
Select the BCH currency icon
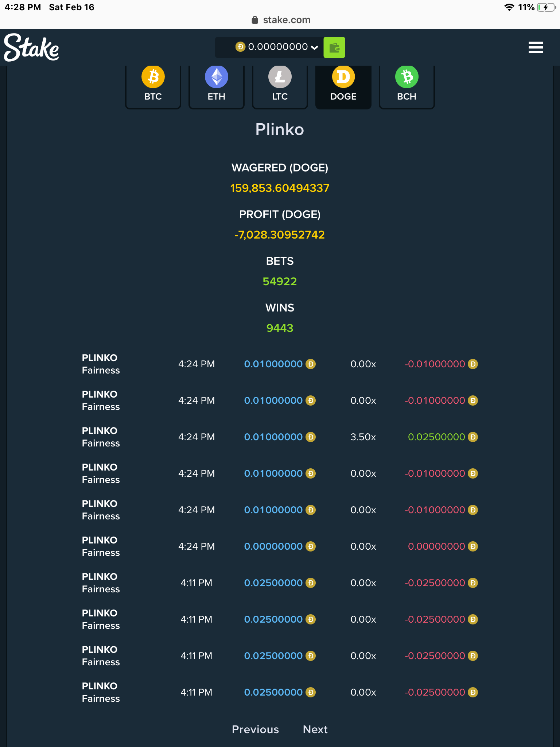[407, 77]
